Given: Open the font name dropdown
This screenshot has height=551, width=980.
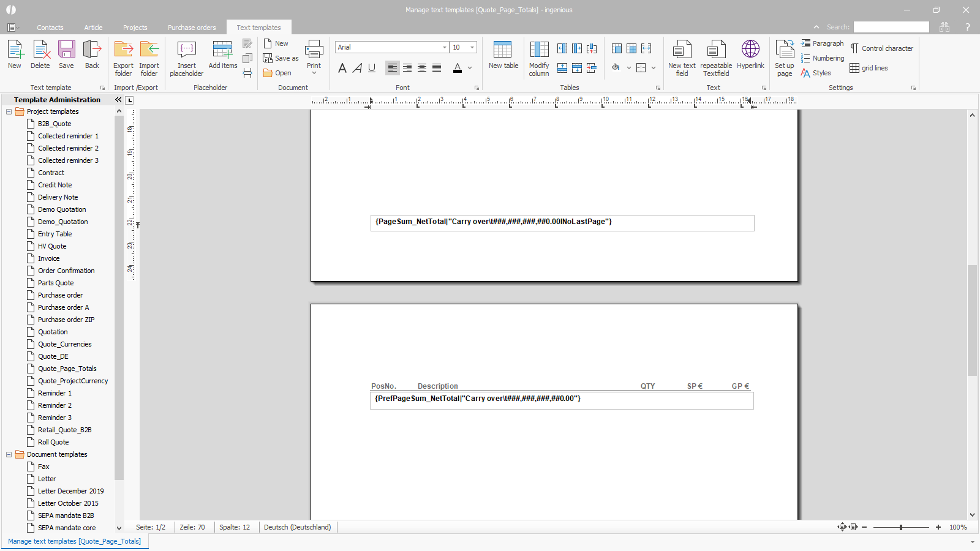Looking at the screenshot, I should click(x=445, y=47).
